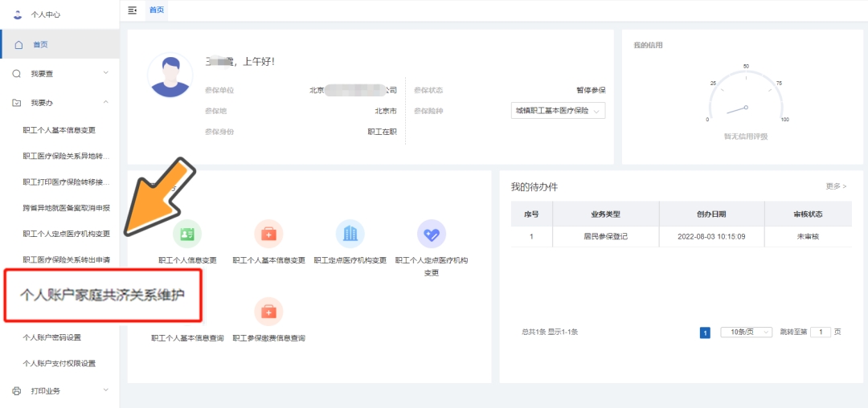Click the purple heart 职工个人定点医疗机构变更 icon
868x408 pixels.
(x=431, y=234)
